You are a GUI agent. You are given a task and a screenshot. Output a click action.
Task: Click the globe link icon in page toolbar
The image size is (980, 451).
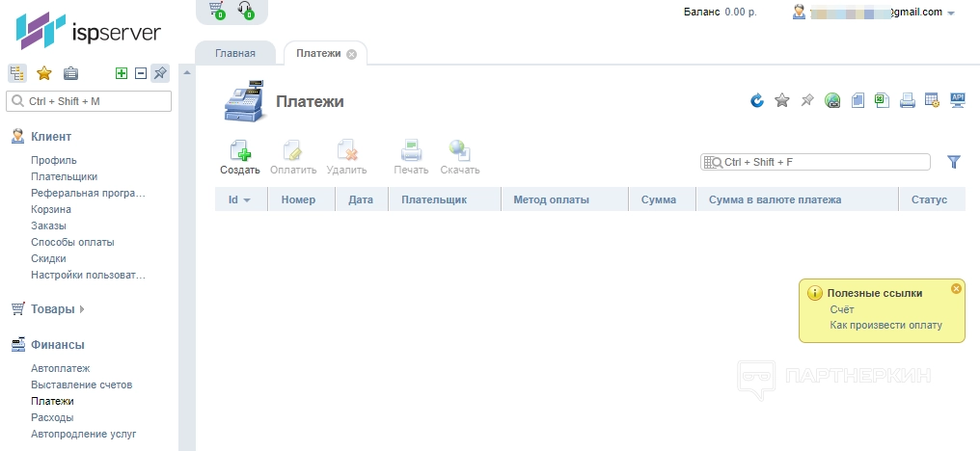tap(832, 100)
